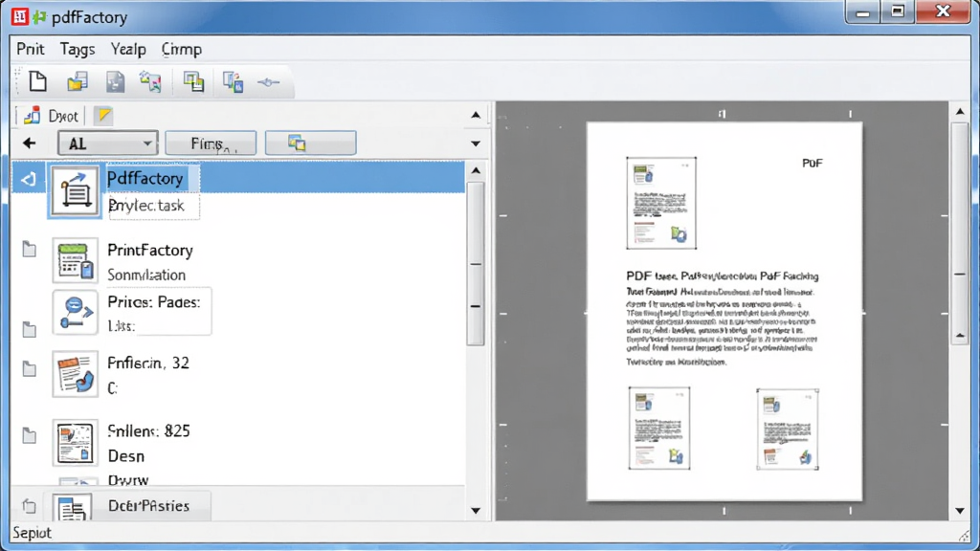Click the paste document toolbar icon
This screenshot has height=551, width=980.
[x=234, y=82]
